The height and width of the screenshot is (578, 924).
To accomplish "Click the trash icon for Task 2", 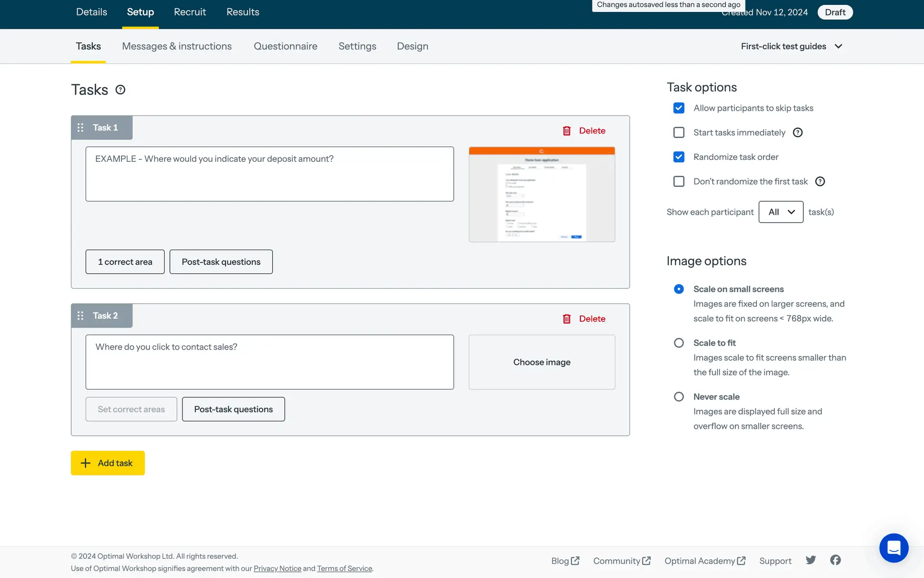I will pos(567,319).
